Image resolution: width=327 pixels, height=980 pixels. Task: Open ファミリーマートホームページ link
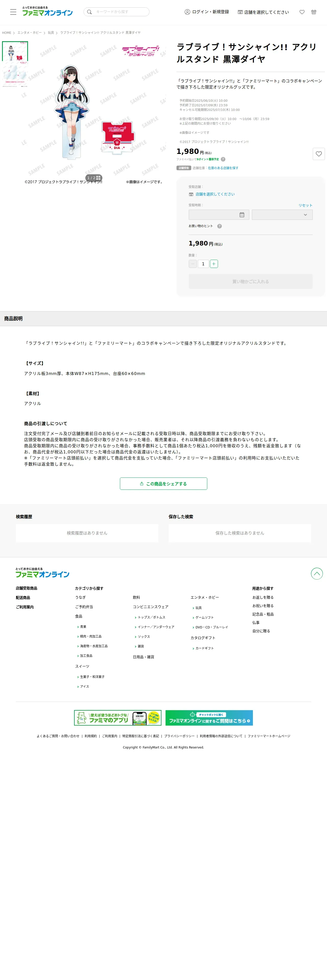click(269, 736)
